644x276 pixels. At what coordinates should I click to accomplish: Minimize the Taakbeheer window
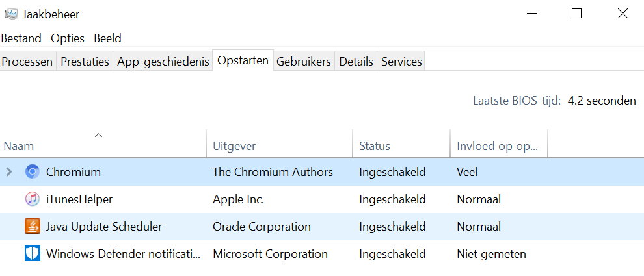(531, 14)
